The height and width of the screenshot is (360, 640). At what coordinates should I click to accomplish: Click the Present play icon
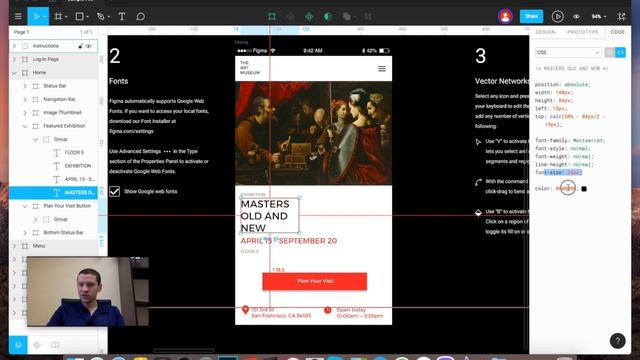tap(558, 16)
